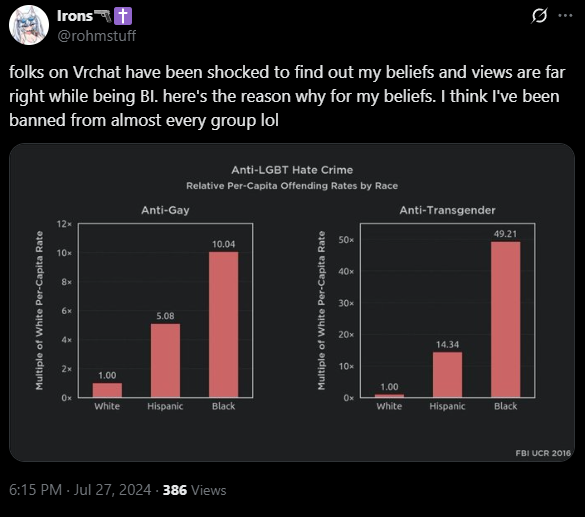Click the pistol emoji next to Irons
This screenshot has width=585, height=517.
(x=103, y=16)
